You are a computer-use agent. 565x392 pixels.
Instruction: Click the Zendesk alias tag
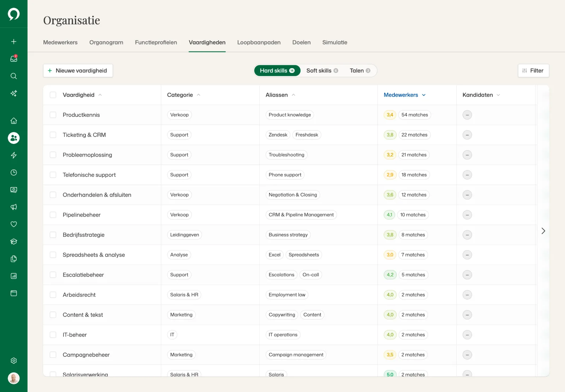pyautogui.click(x=278, y=135)
